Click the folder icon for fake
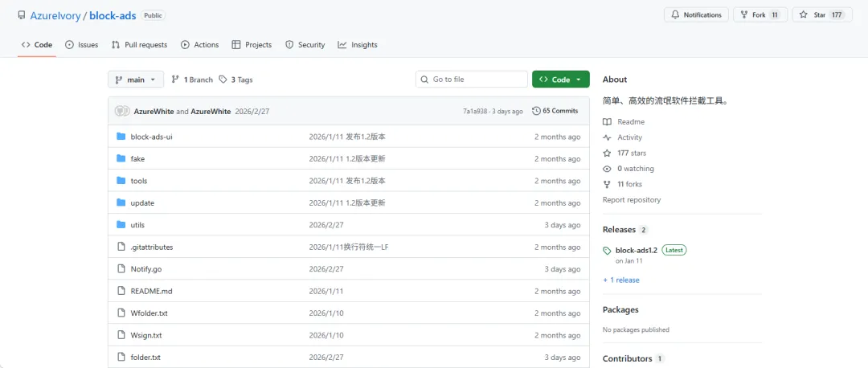 [x=121, y=159]
